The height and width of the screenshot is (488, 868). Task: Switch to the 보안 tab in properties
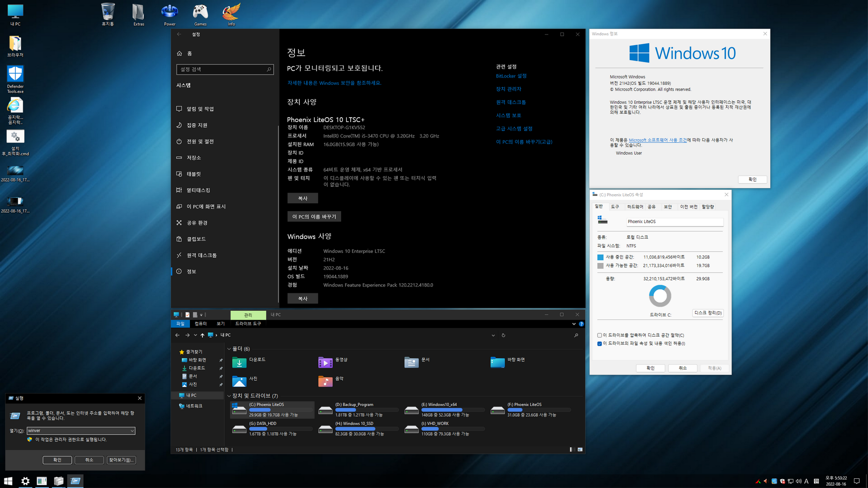point(668,207)
